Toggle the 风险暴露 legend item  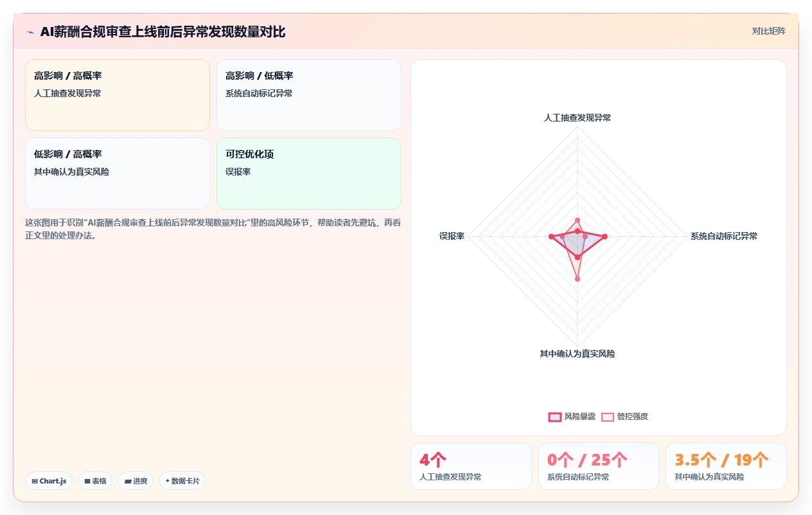(572, 417)
